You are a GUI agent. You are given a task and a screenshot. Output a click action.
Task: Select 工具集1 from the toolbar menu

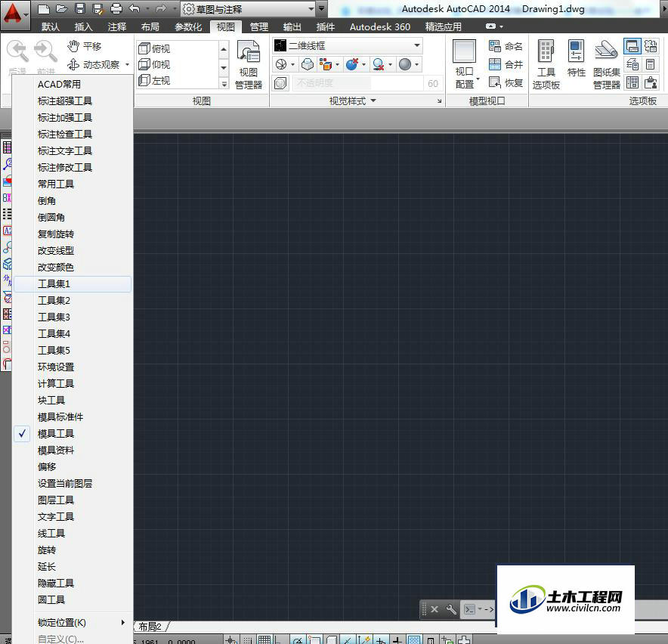(x=73, y=284)
